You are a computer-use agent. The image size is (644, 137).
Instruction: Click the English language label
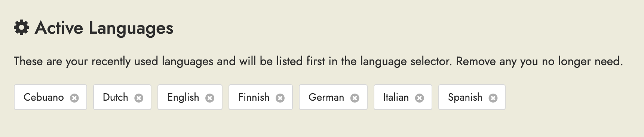pyautogui.click(x=183, y=98)
